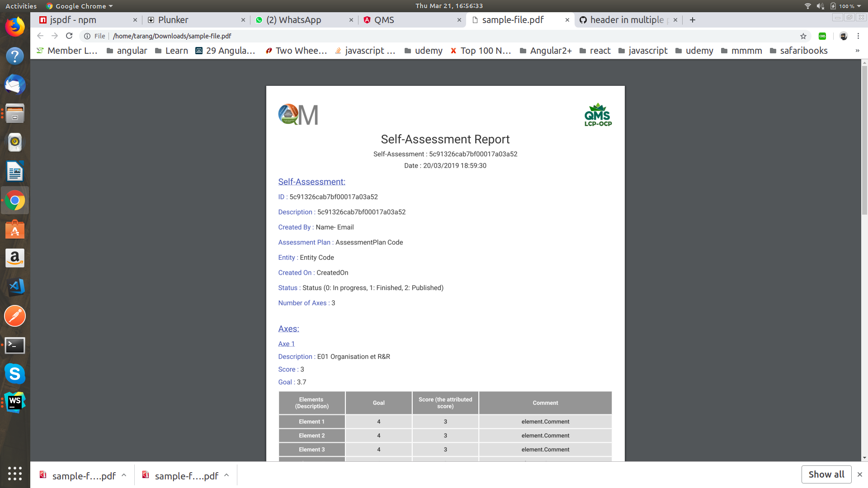Open the overflow bookmarks chevron
Image resolution: width=868 pixels, height=488 pixels.
(x=858, y=51)
